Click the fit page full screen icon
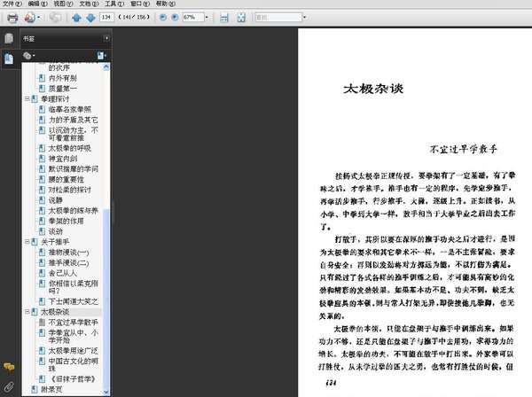The height and width of the screenshot is (397, 532). point(241,18)
